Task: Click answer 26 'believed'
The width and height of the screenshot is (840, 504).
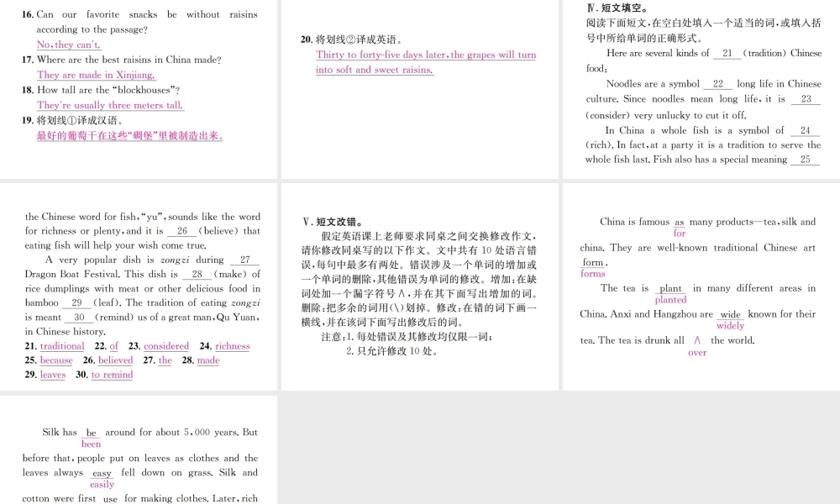Action: pos(115,360)
